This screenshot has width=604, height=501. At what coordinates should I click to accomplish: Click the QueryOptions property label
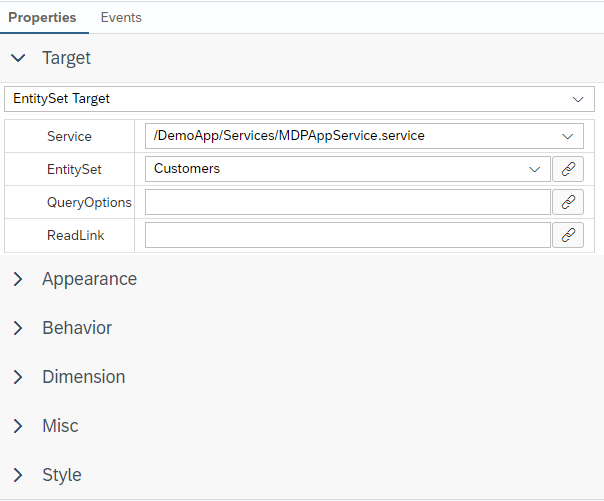click(89, 202)
